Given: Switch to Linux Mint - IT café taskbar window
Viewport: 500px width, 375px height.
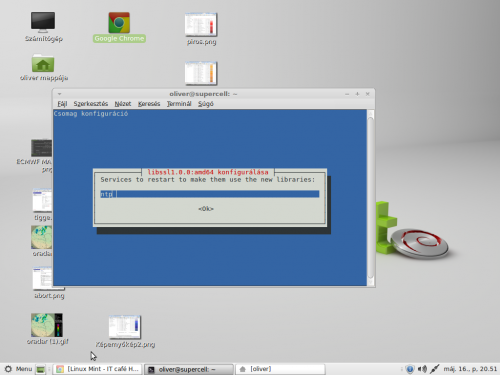Looking at the screenshot, I should click(x=98, y=369).
